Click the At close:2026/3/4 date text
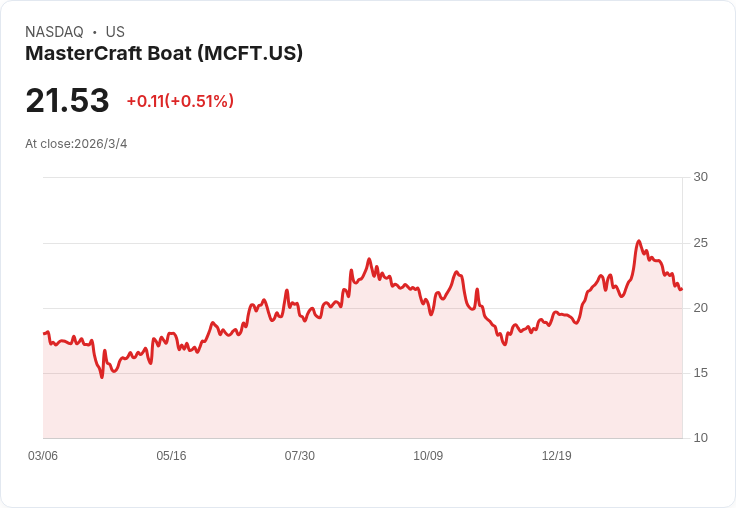This screenshot has height=508, width=736. click(76, 144)
